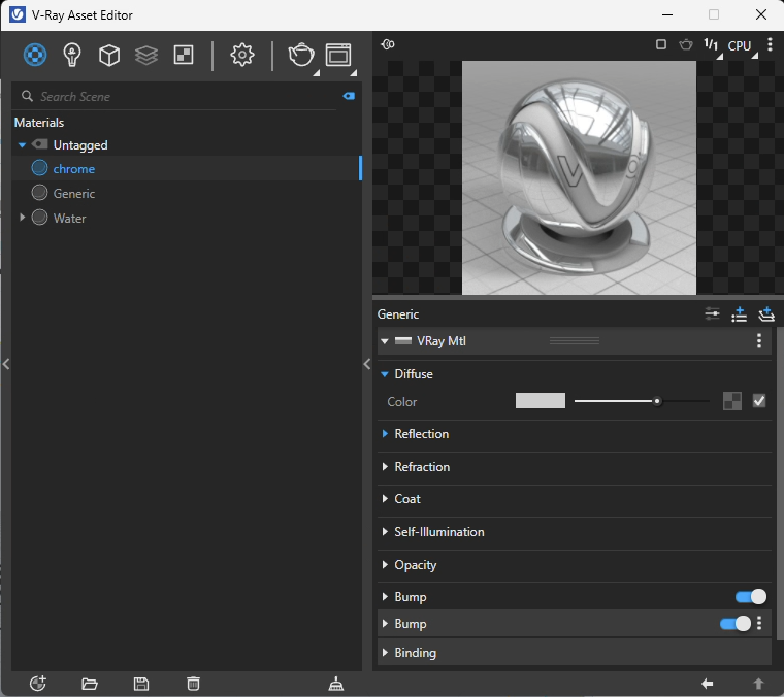Open the 1/1 preview quality dropdown
This screenshot has width=784, height=697.
pos(712,46)
